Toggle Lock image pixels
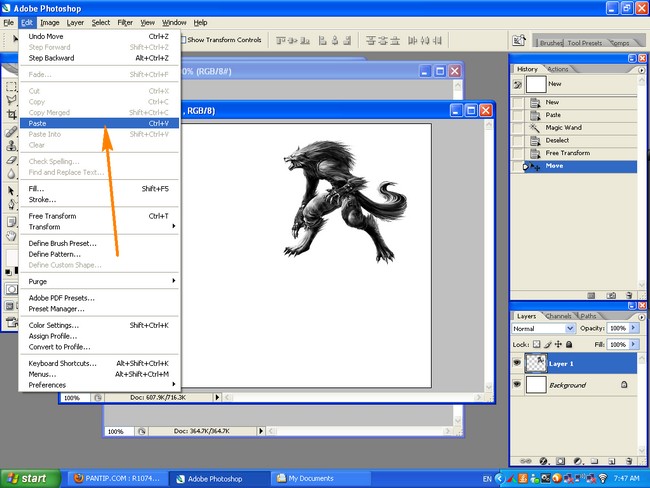The height and width of the screenshot is (488, 650). [548, 344]
